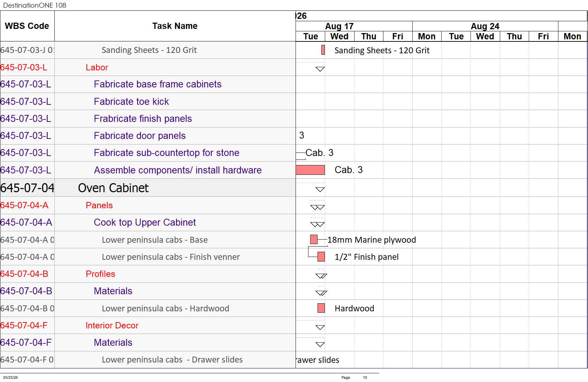Click Assemble components/ install hardware task name
Screen dimensions: 588x382
[178, 170]
